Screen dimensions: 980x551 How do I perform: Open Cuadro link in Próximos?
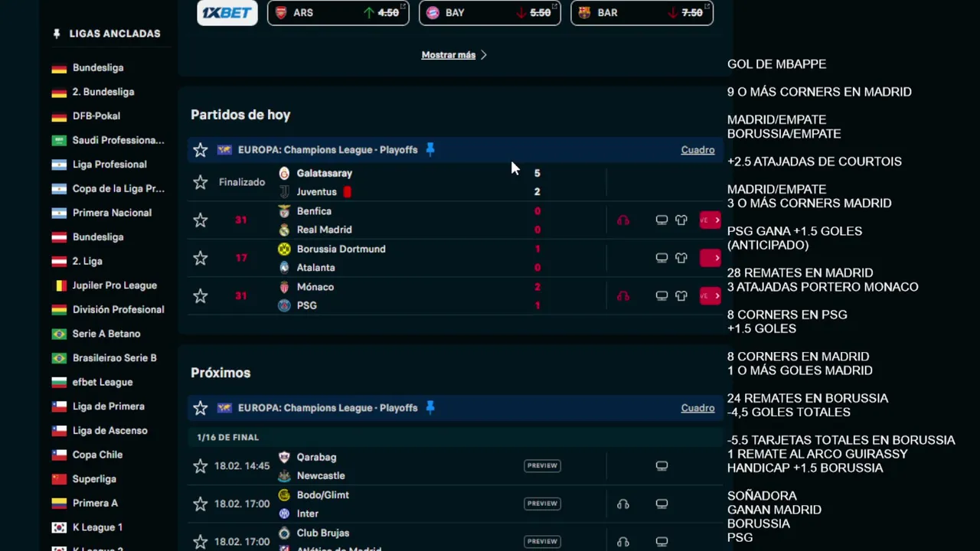coord(697,408)
